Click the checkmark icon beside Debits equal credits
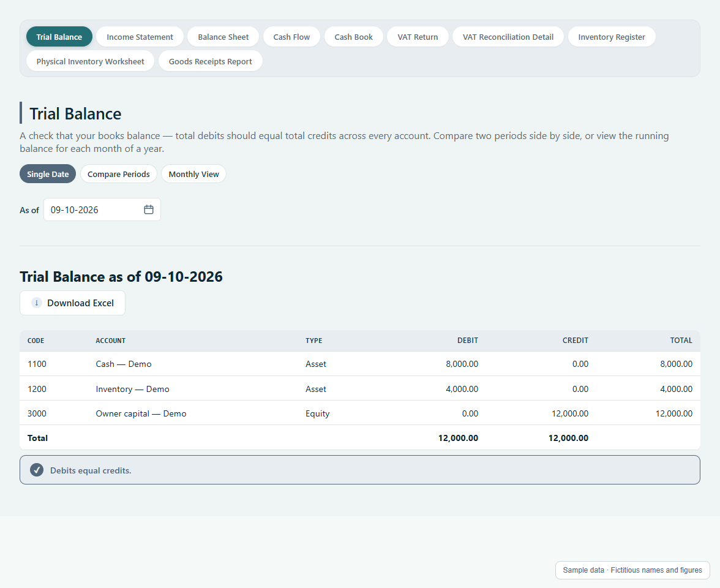Viewport: 720px width, 588px height. tap(37, 470)
